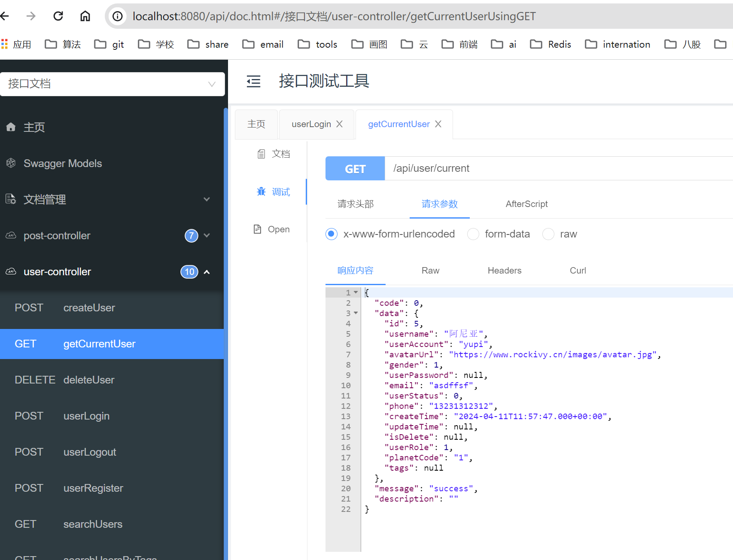Open POST createUser endpoint
Viewport: 733px width, 560px height.
coord(112,308)
